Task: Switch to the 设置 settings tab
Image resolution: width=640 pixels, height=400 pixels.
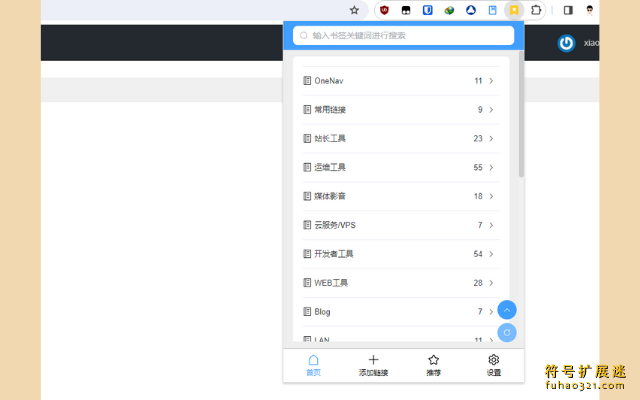Action: pyautogui.click(x=493, y=366)
